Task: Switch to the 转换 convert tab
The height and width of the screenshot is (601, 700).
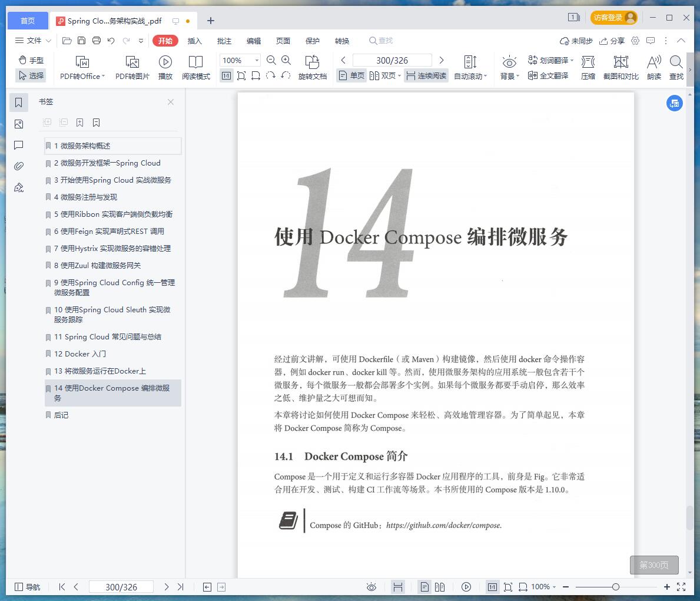Action: (342, 41)
